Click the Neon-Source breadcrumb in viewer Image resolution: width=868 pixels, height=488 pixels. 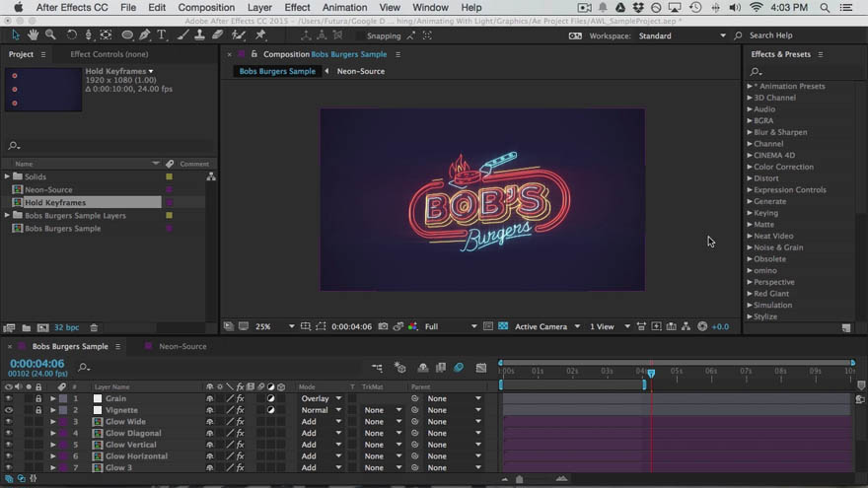[x=360, y=71]
